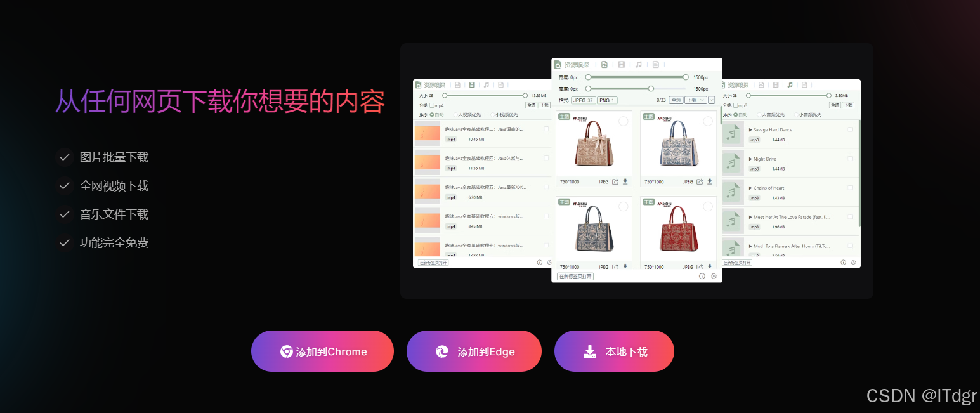Select 大视频优先 sort option
The height and width of the screenshot is (413, 980).
click(467, 115)
